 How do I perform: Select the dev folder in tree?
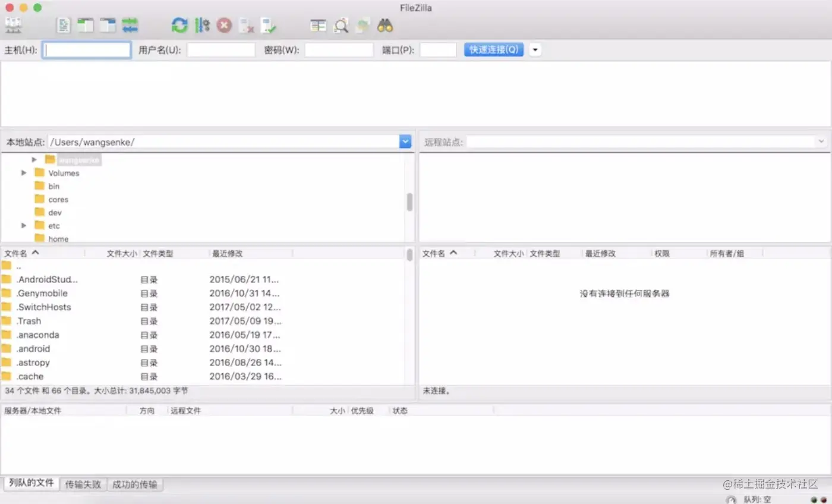click(x=55, y=212)
